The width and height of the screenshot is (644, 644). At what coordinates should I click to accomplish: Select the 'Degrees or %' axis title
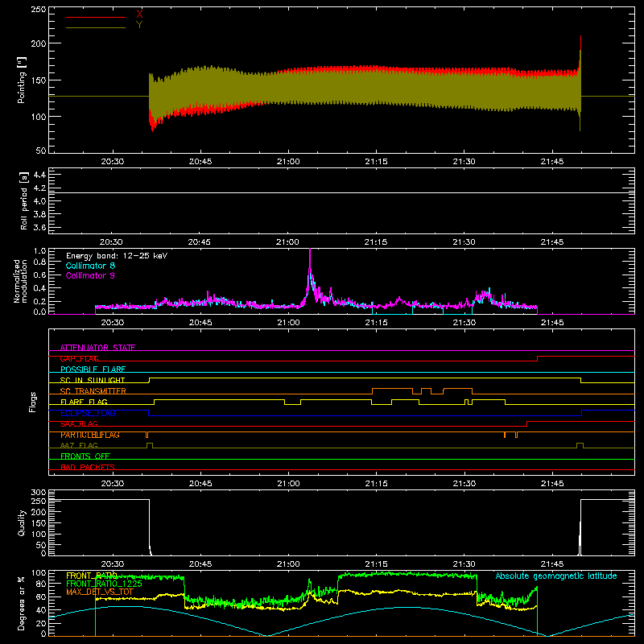tap(22, 603)
